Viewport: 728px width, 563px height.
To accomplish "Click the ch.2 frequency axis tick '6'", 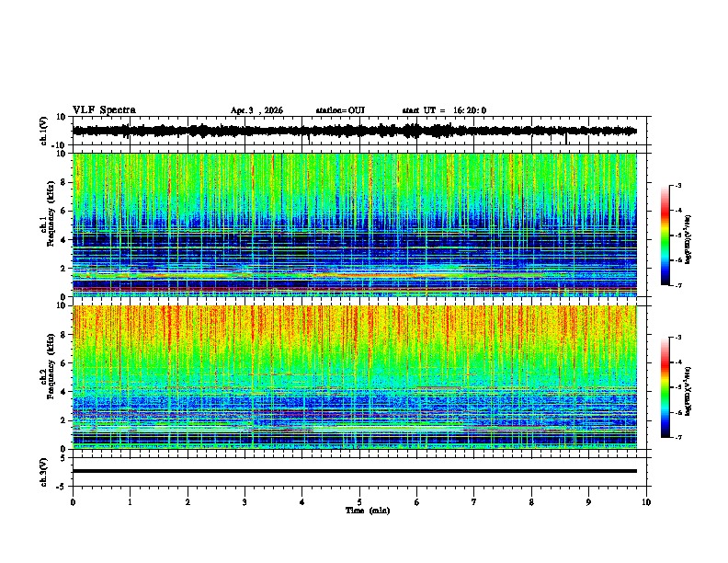I will tap(63, 363).
